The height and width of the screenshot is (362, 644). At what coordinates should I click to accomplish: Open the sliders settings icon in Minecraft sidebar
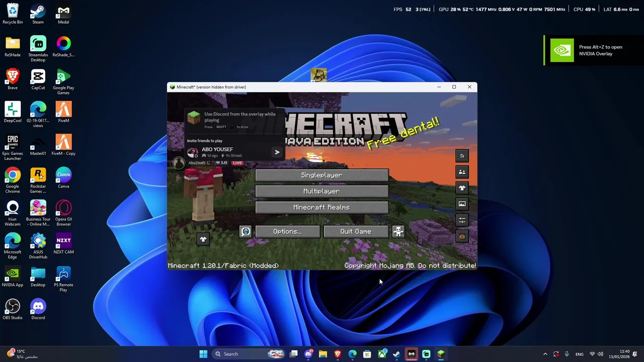(462, 220)
